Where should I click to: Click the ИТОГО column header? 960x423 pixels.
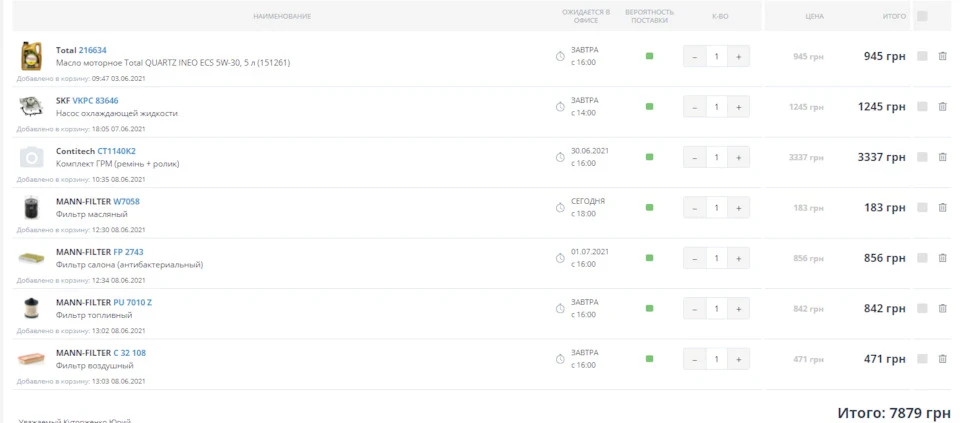pyautogui.click(x=894, y=17)
